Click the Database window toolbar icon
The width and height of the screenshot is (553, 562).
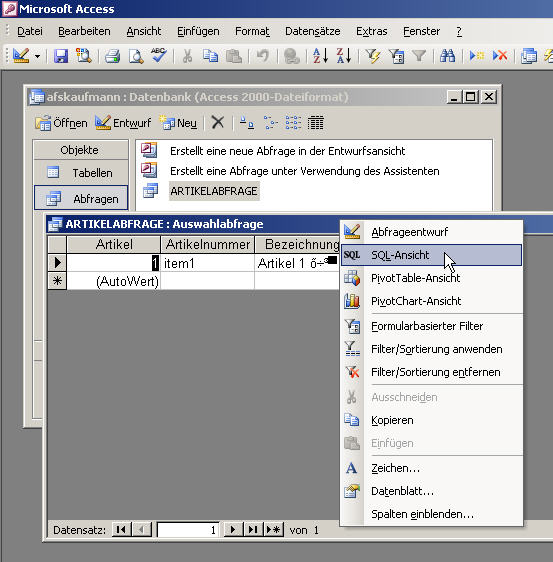point(529,56)
